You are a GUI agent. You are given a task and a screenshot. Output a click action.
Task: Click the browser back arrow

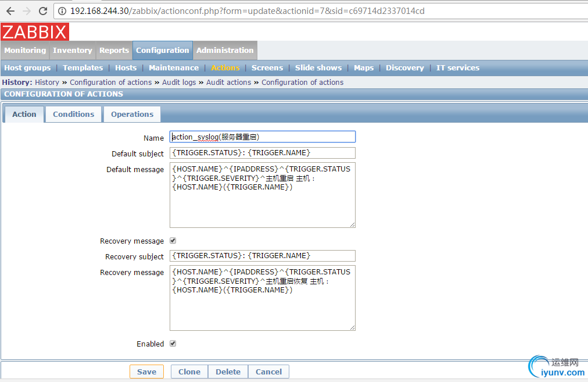9,10
